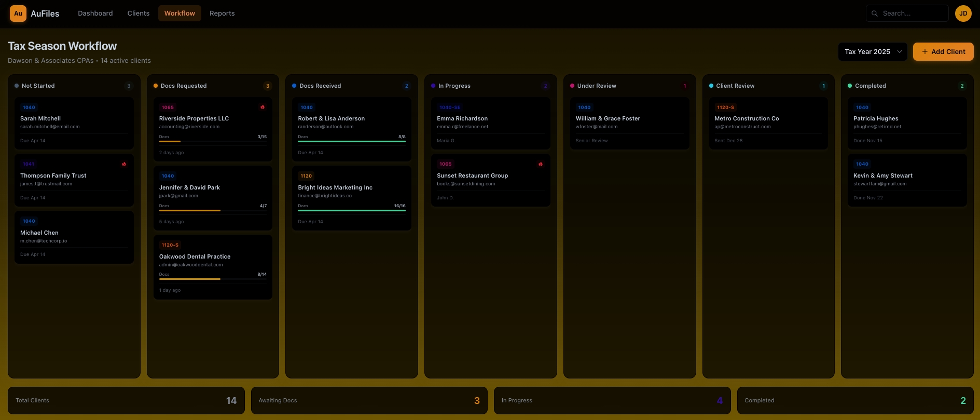Open the Tax Year 2025 dropdown
The height and width of the screenshot is (420, 980).
coord(873,51)
